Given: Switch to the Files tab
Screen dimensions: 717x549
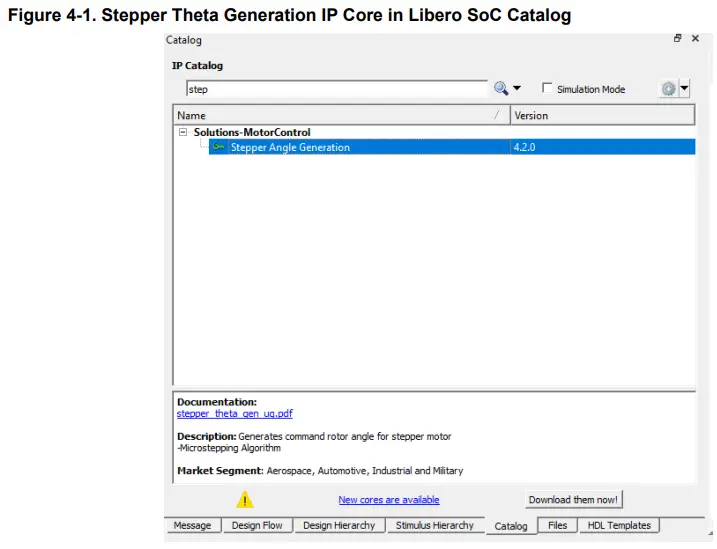Looking at the screenshot, I should pos(557,525).
